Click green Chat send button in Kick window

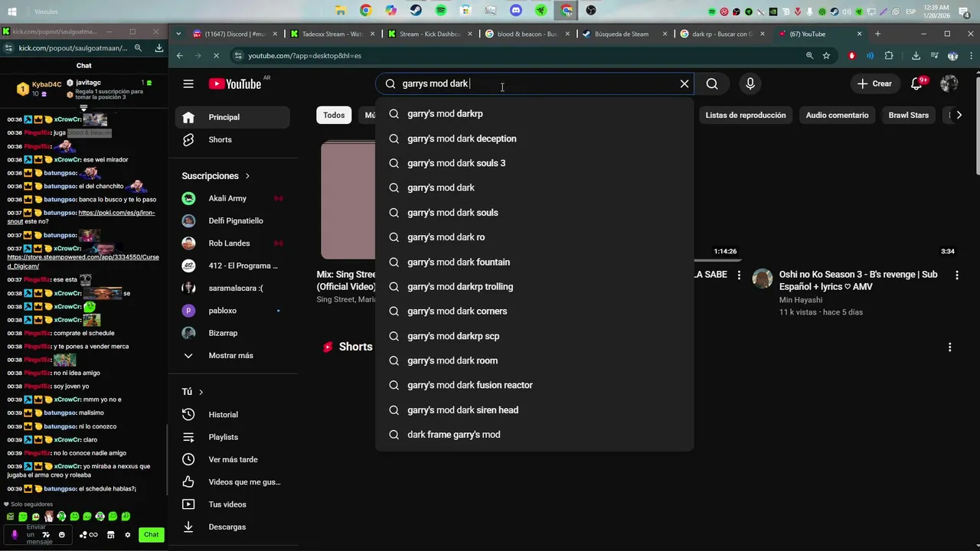click(152, 535)
